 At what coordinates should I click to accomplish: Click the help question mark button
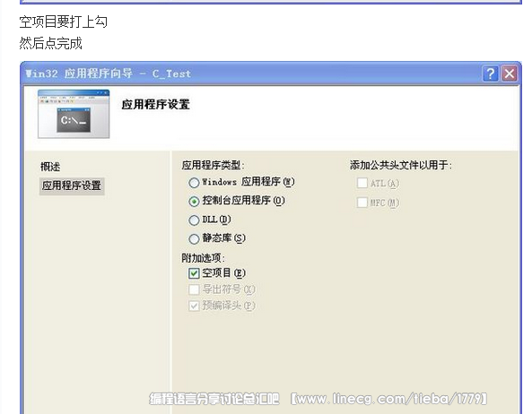click(490, 73)
